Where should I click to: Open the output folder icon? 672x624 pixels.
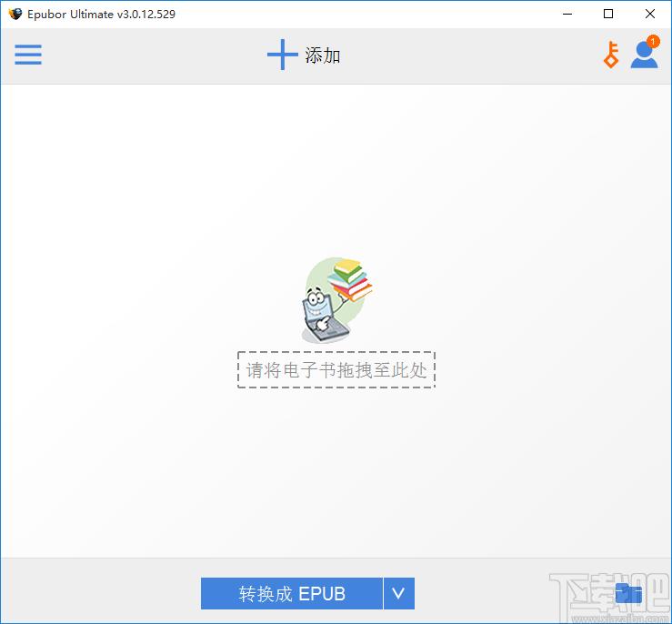(x=628, y=594)
